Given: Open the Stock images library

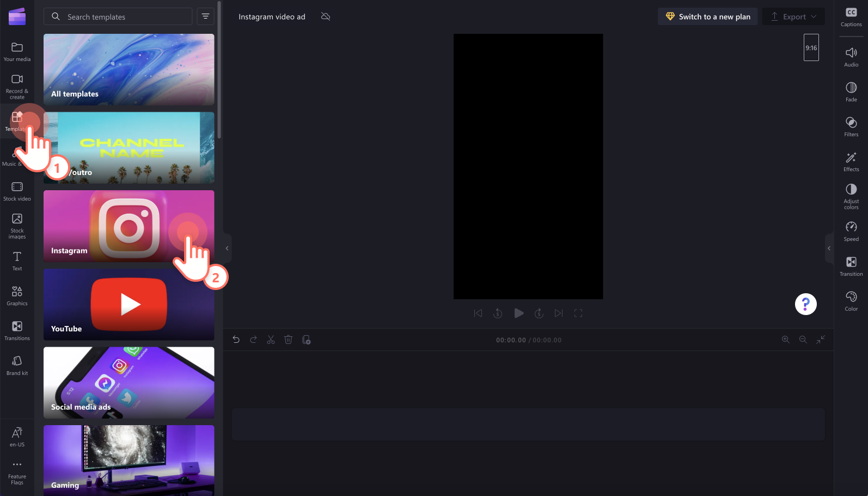Looking at the screenshot, I should [17, 226].
